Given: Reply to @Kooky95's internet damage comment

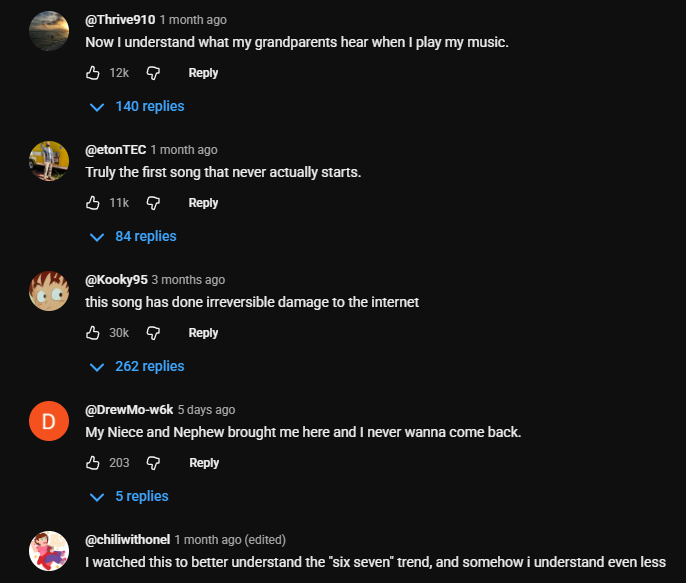Looking at the screenshot, I should (203, 333).
